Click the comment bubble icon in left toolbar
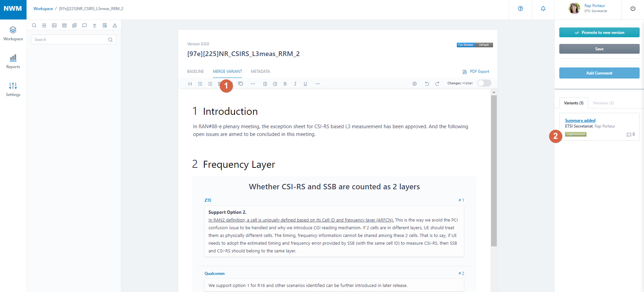Viewport: 644px width, 292px height. [84, 26]
